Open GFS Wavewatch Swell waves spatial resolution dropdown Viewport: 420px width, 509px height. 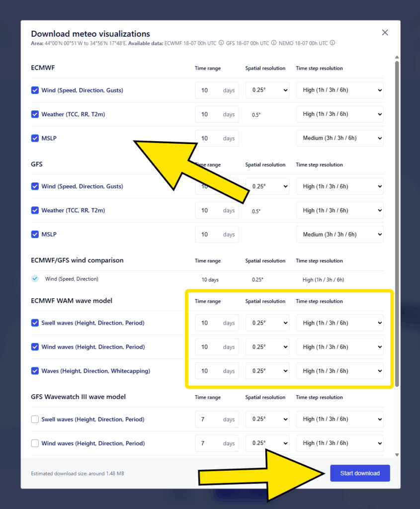click(x=267, y=419)
